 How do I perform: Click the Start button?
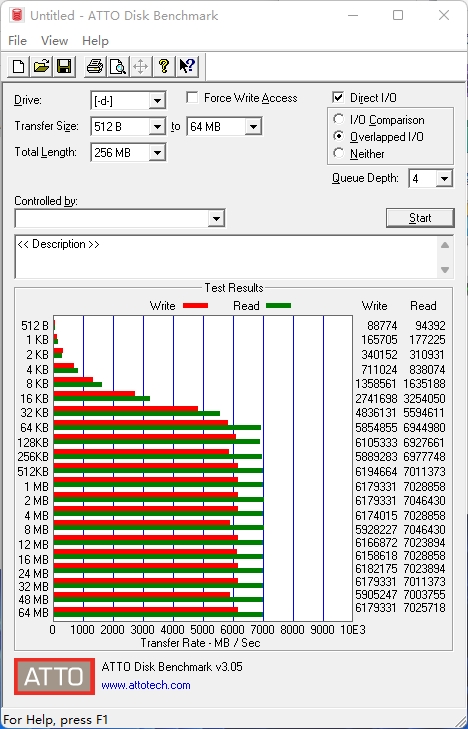[420, 218]
